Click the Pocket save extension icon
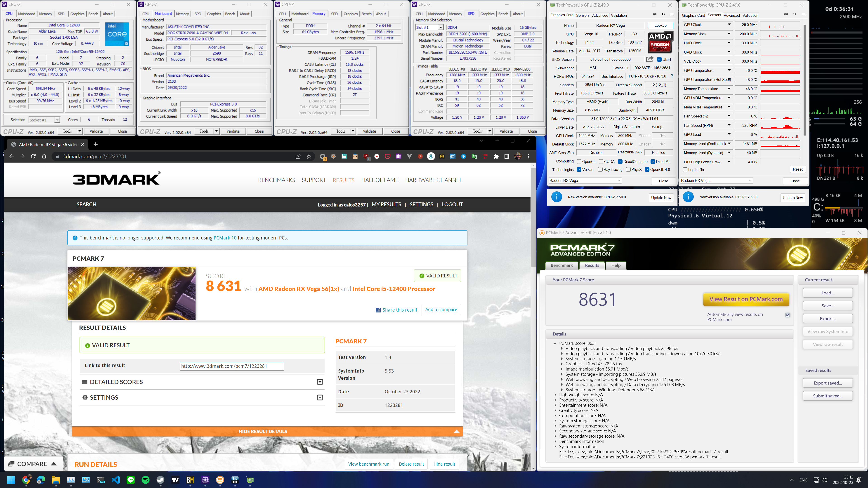This screenshot has height=488, width=868. pos(387,156)
